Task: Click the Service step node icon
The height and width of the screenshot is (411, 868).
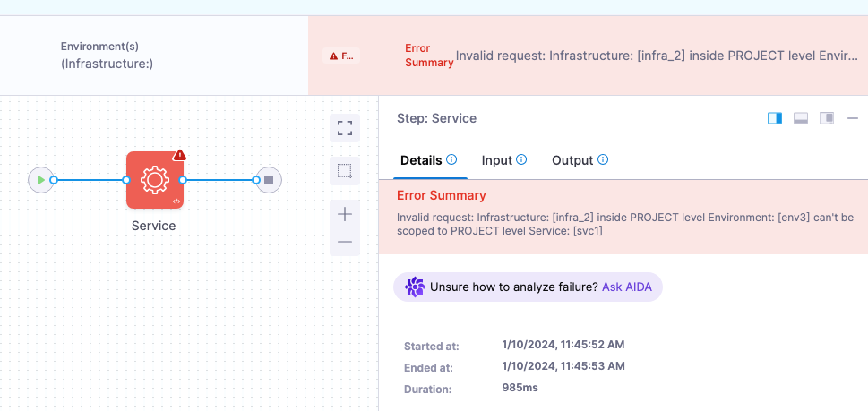Action: click(x=154, y=180)
